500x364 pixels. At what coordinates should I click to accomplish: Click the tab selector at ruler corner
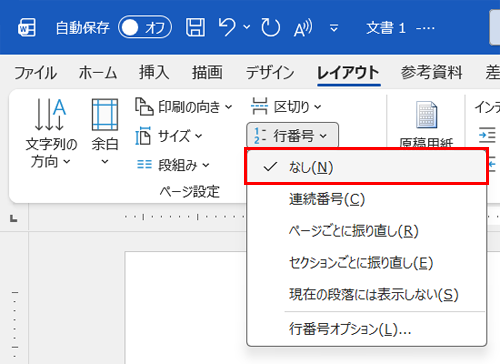click(x=14, y=219)
